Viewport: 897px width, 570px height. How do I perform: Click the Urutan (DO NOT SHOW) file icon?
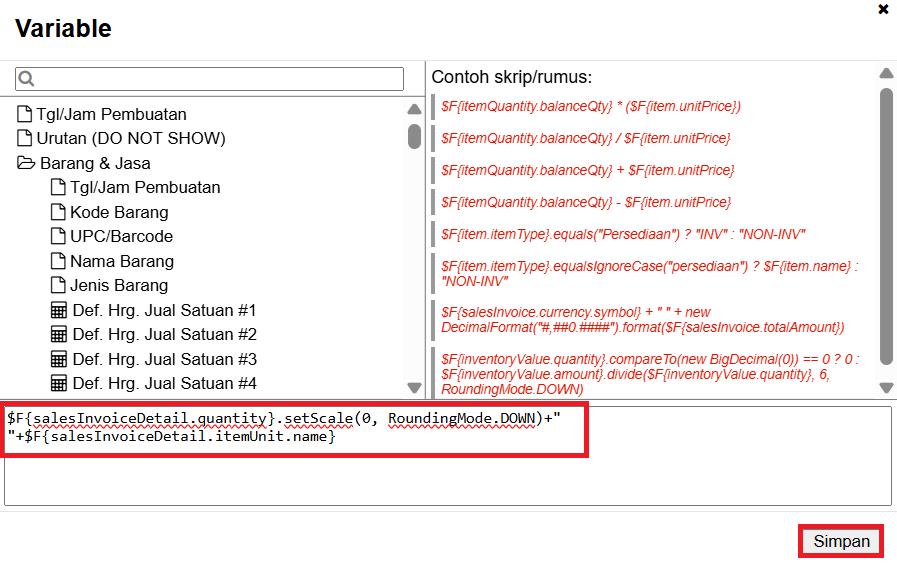tap(25, 138)
